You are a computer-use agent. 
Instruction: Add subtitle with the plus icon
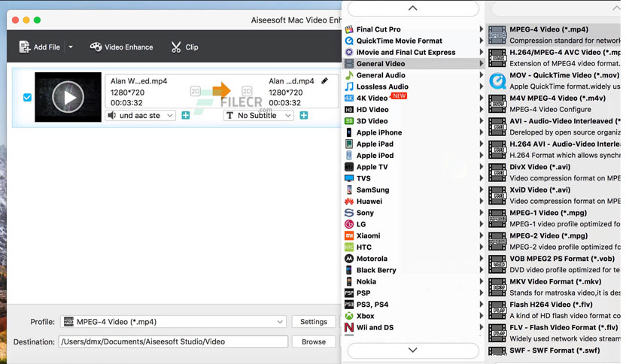(x=304, y=116)
